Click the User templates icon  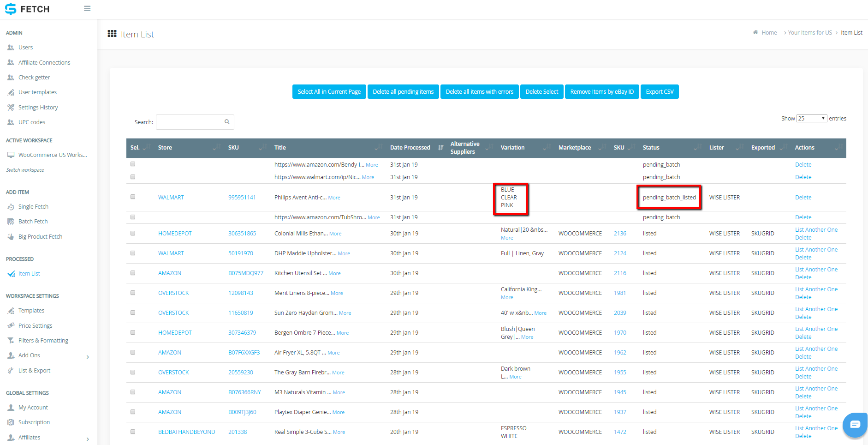[x=11, y=92]
